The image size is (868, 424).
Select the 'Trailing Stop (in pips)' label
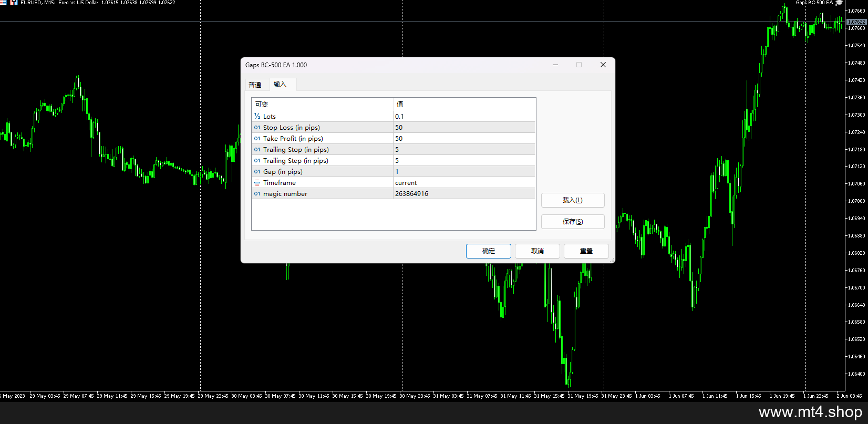pyautogui.click(x=296, y=150)
